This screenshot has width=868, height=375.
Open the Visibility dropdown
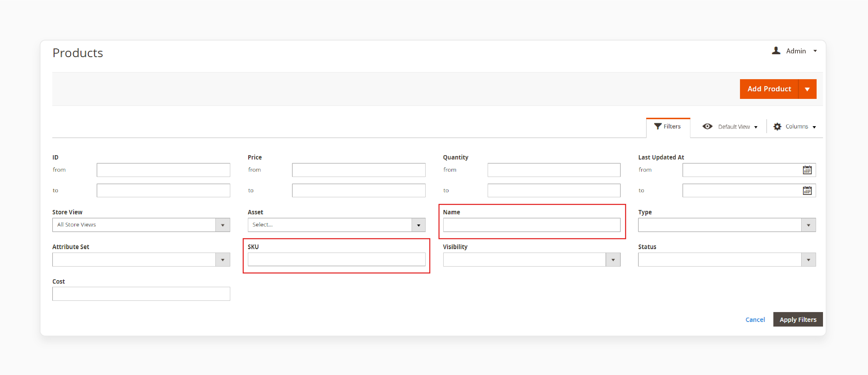pos(532,260)
